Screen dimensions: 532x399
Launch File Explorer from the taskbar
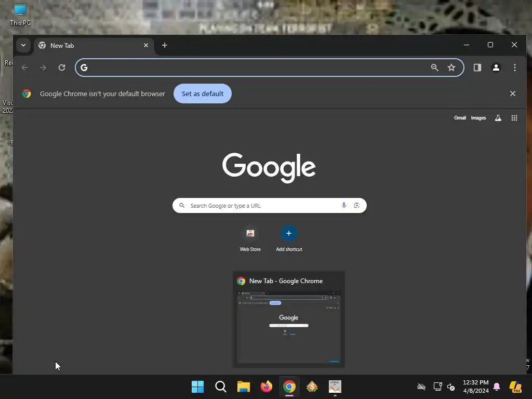pos(243,387)
